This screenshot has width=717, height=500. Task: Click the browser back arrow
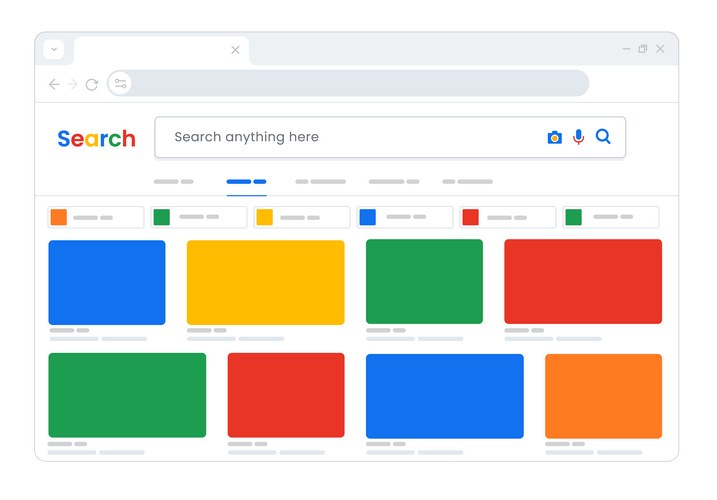tap(54, 85)
